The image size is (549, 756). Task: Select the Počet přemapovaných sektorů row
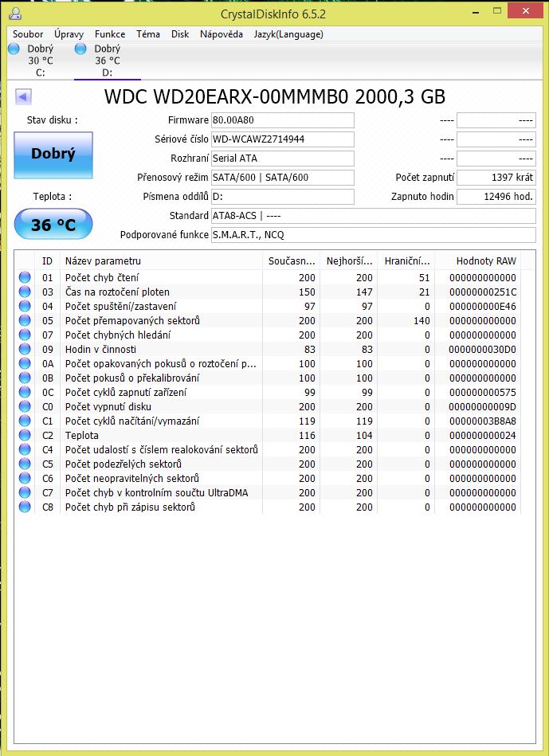(268, 320)
